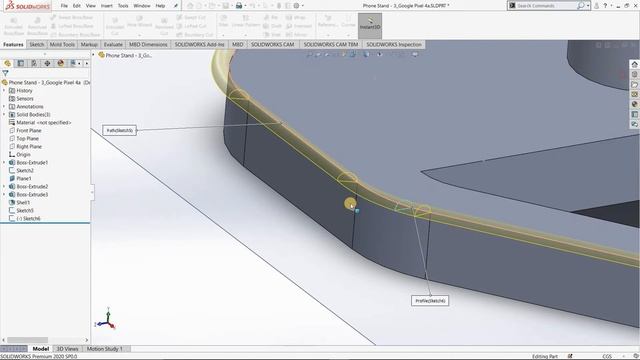This screenshot has width=640, height=360.
Task: Click the Save icon in the top toolbar
Action: 225,6
